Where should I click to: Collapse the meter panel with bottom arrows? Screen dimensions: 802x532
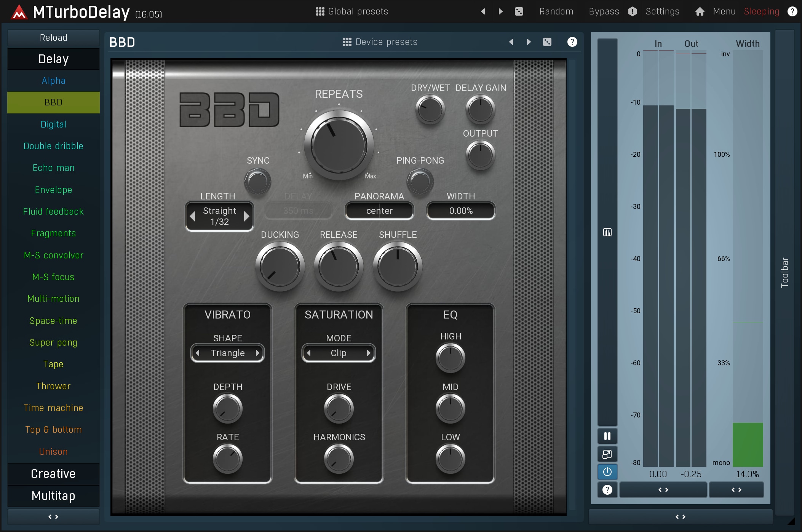(681, 517)
